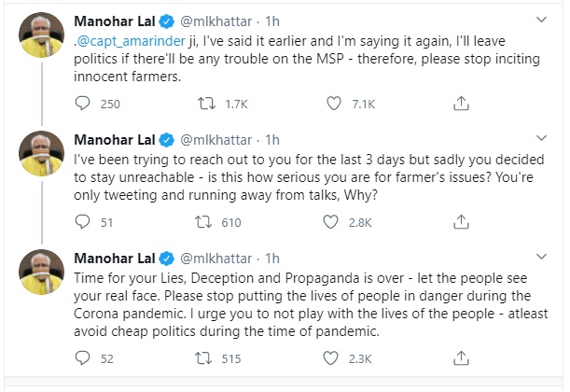Reply to the Corona pandemic tweet
This screenshot has width=570, height=392.
pyautogui.click(x=83, y=357)
